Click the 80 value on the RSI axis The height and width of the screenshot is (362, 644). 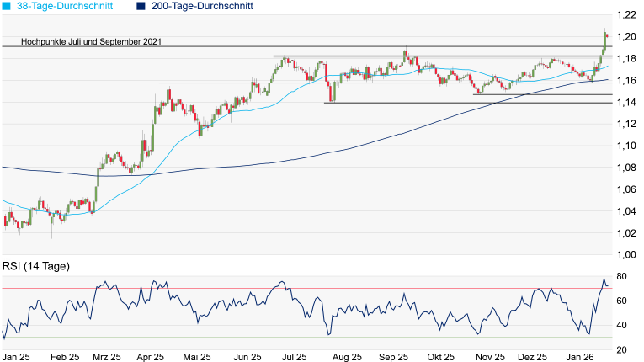pyautogui.click(x=623, y=277)
